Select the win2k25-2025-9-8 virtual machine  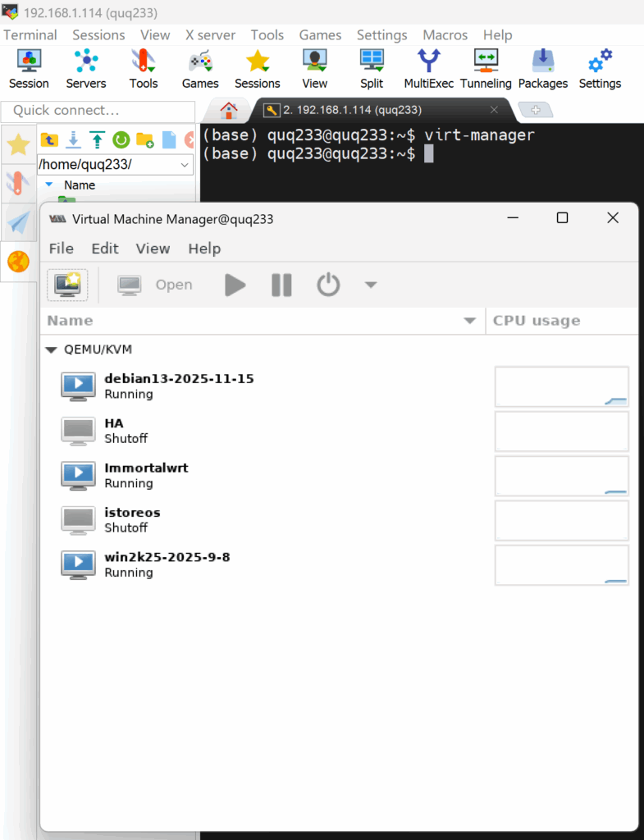(167, 564)
